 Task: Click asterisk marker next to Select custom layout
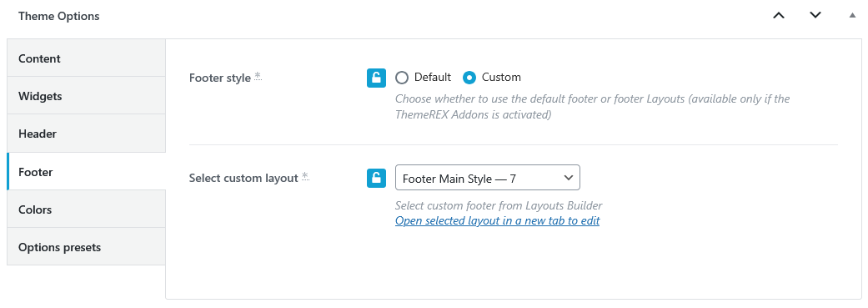click(x=305, y=177)
